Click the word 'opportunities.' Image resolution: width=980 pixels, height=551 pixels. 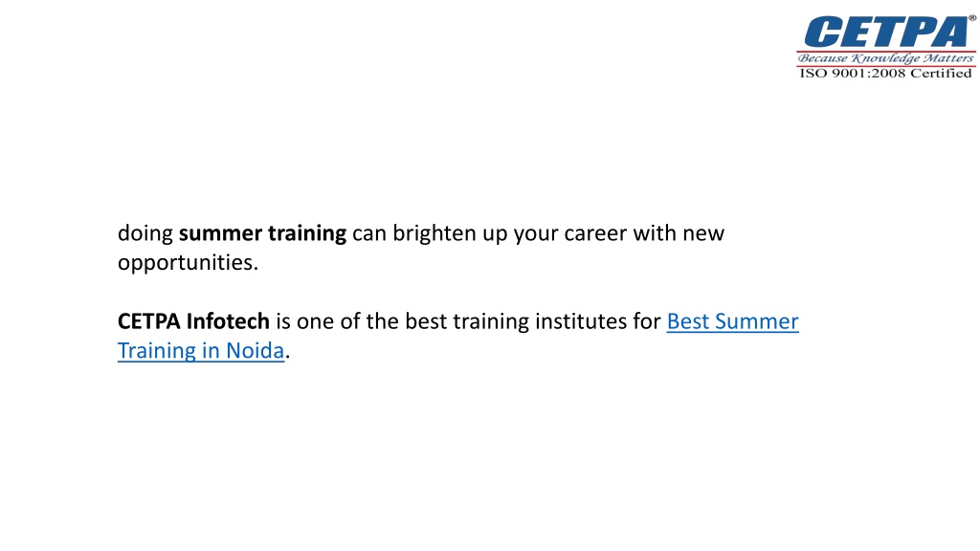pos(189,263)
